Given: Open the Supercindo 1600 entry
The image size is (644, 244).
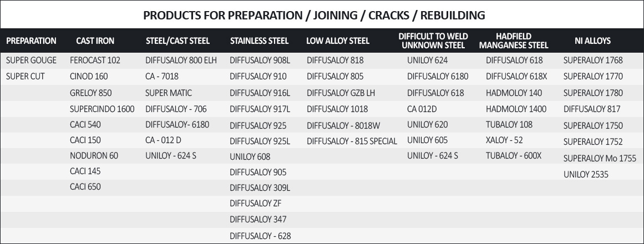Looking at the screenshot, I should pyautogui.click(x=102, y=109).
